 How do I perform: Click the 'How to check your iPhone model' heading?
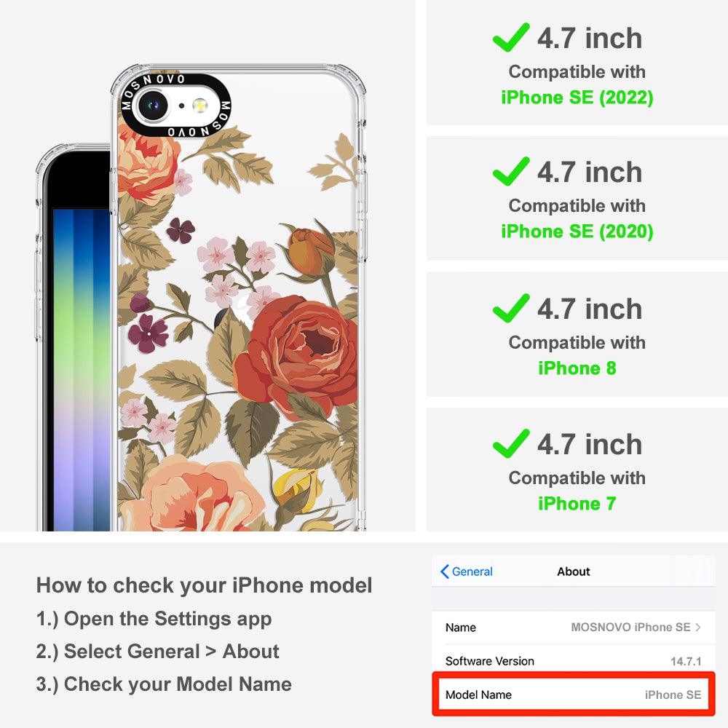[205, 585]
